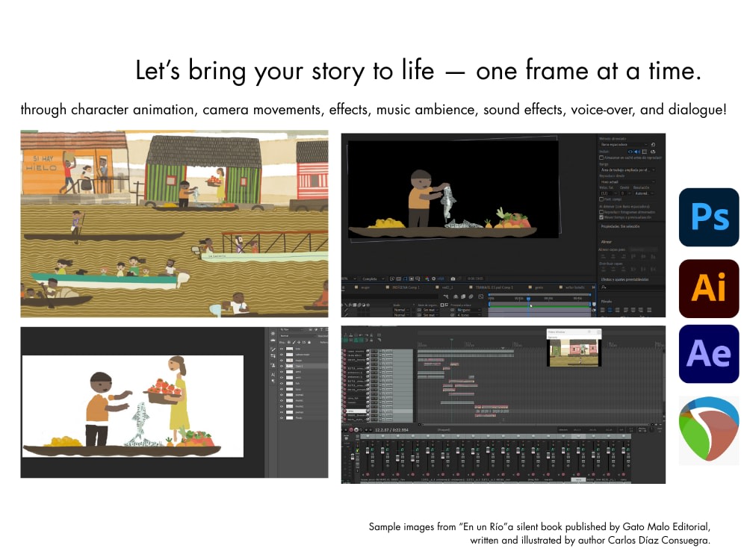Viewport: 747px width, 560px height.
Task: Toggle include video eye icon in After Effects
Action: point(630,152)
